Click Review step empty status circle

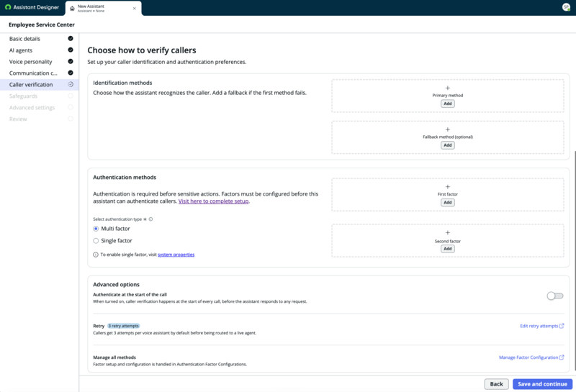coord(71,119)
